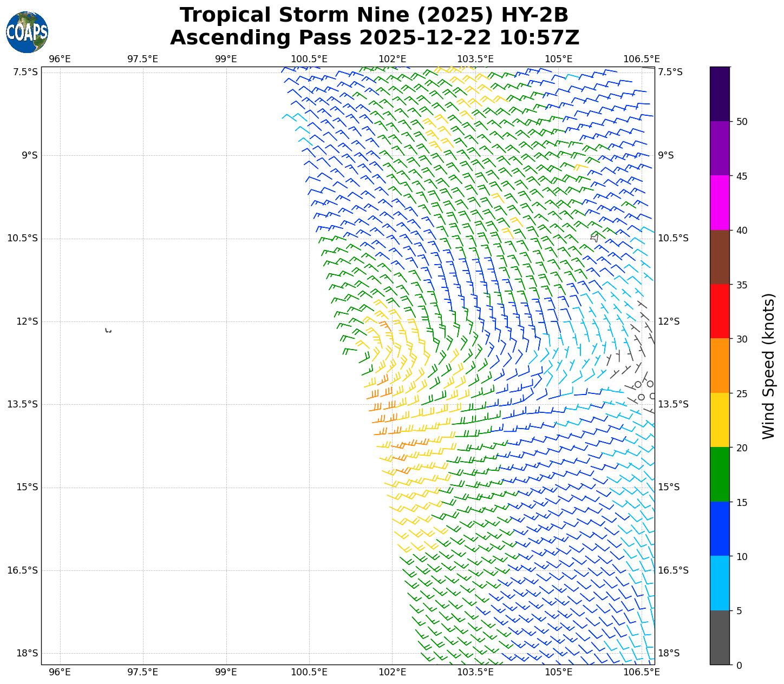Screen dimensions: 784x684
Task: Click the COAPS globe logo
Action: pos(27,32)
